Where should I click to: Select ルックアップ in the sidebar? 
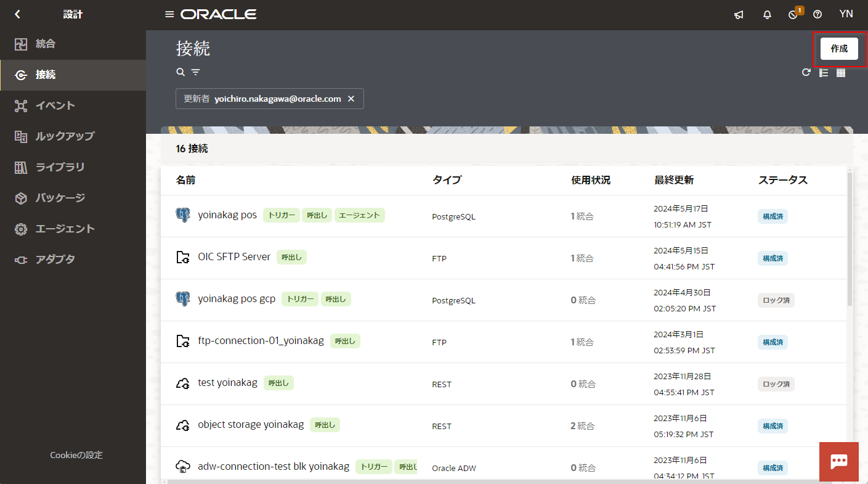65,136
